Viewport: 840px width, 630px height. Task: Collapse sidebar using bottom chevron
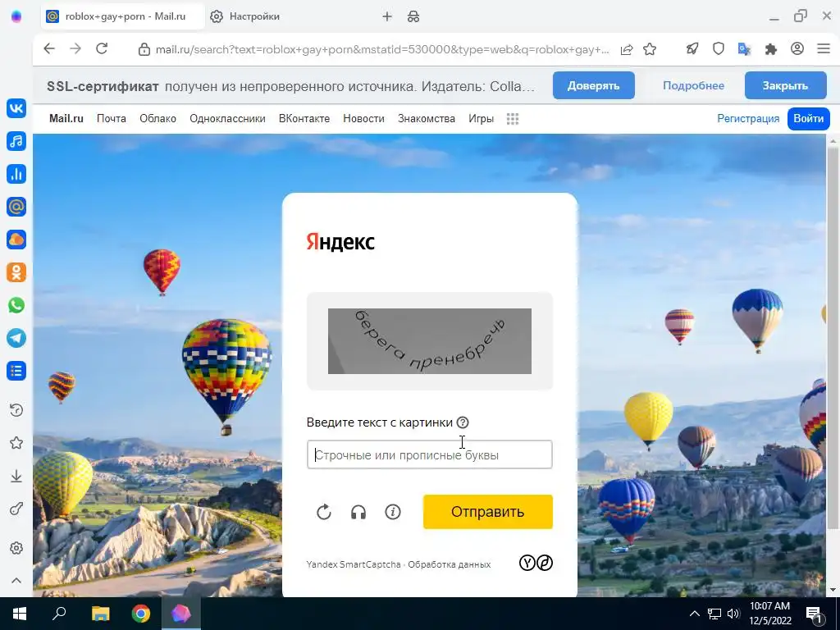click(x=16, y=580)
